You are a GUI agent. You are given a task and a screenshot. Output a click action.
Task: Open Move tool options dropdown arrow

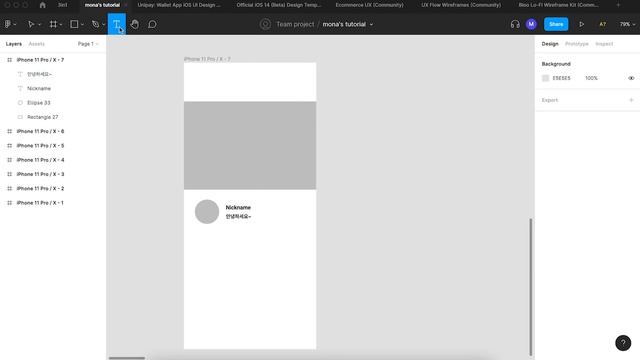[40, 24]
